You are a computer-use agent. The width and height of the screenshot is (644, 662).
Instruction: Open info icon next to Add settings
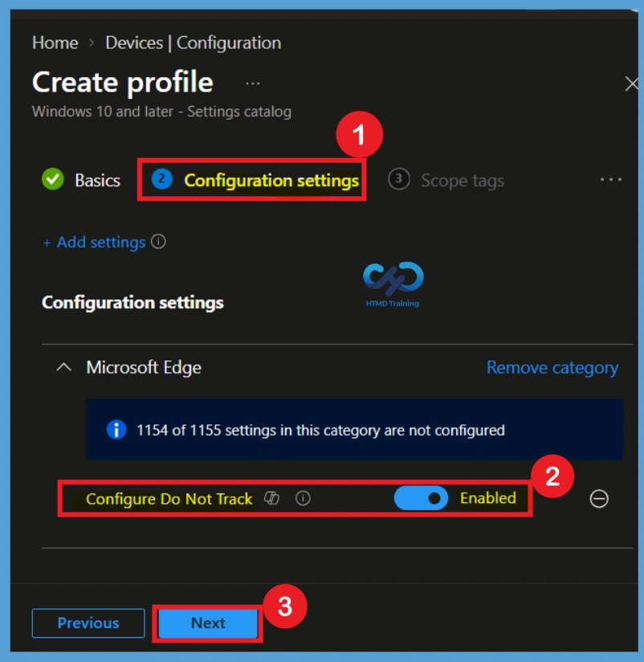[x=158, y=242]
